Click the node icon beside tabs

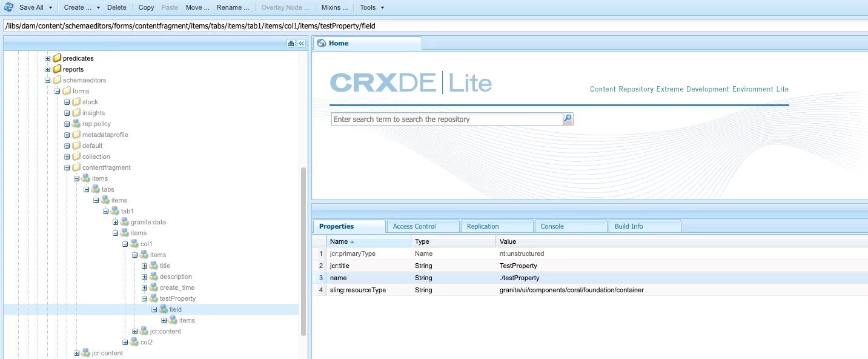(x=96, y=189)
